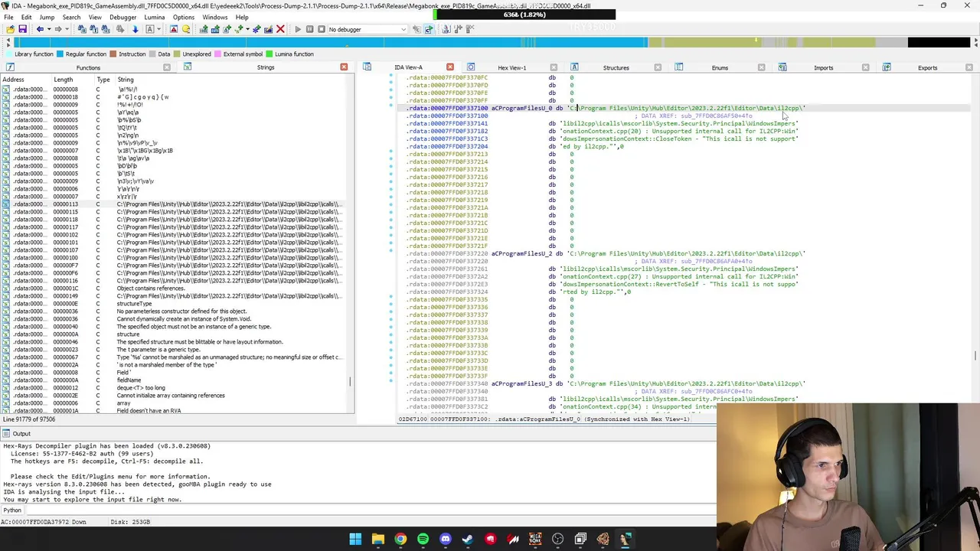
Task: Open the back-arrow history dropdown
Action: 49,29
